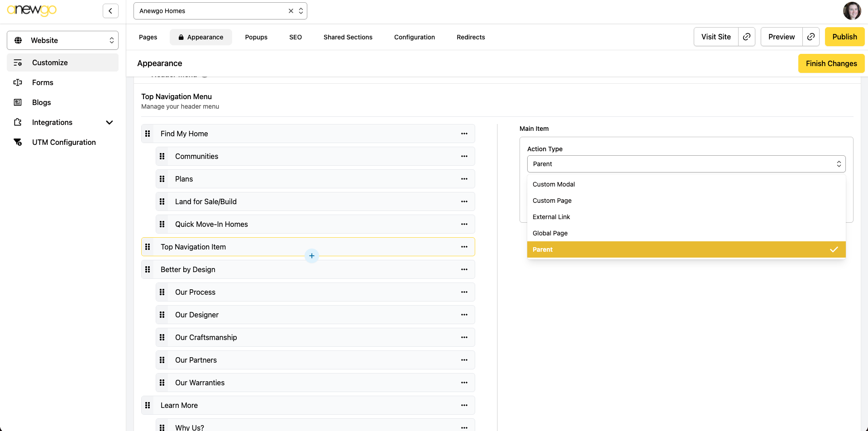Open options menu for Top Navigation Item
The width and height of the screenshot is (868, 431).
(464, 247)
